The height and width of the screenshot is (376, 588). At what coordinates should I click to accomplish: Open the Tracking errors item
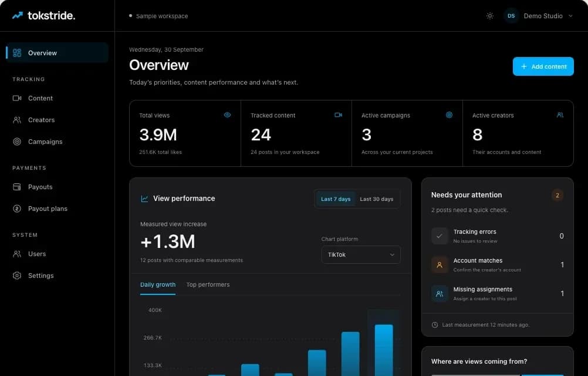click(x=497, y=236)
